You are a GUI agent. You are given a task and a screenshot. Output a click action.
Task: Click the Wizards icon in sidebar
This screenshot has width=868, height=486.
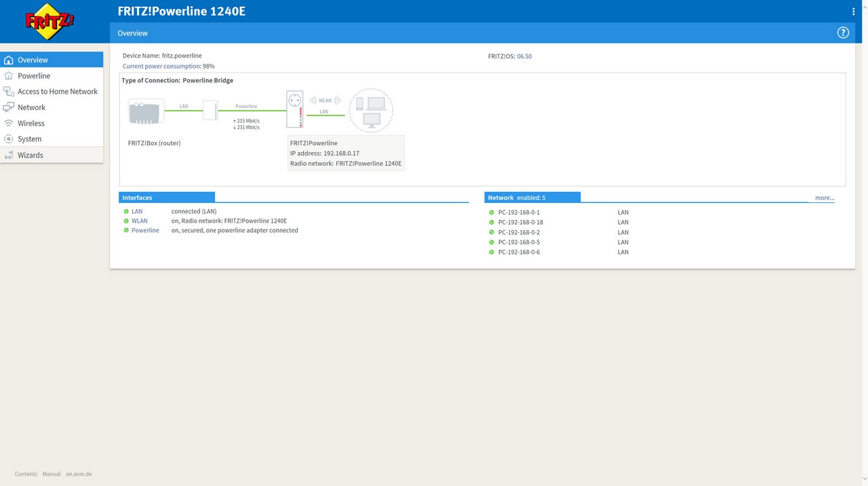pos(9,155)
